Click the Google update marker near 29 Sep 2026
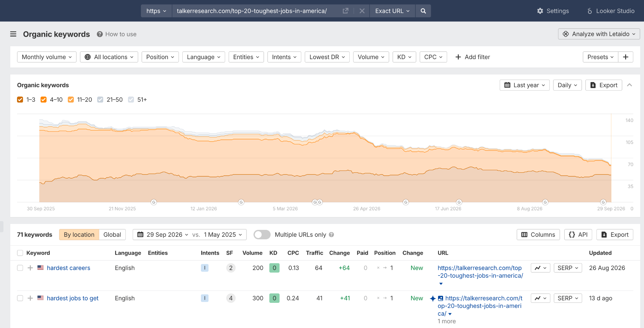Viewport: 644px width, 328px height. click(x=603, y=202)
